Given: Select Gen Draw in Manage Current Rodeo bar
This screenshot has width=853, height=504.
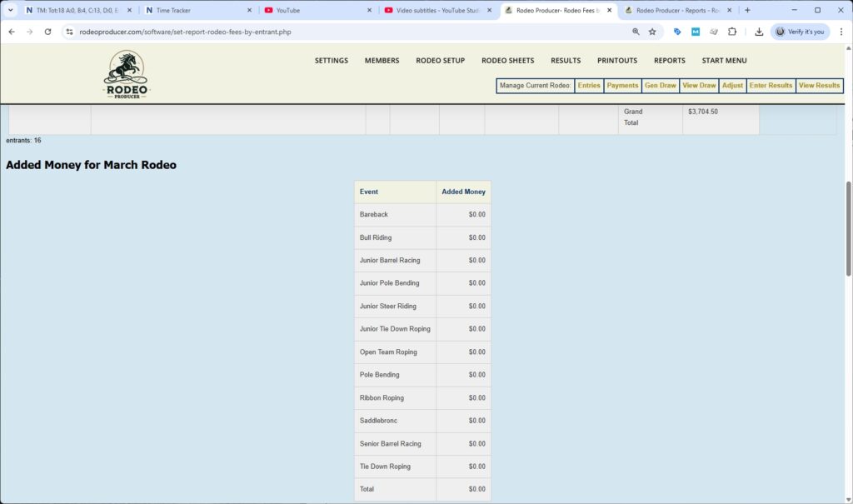Looking at the screenshot, I should [660, 85].
